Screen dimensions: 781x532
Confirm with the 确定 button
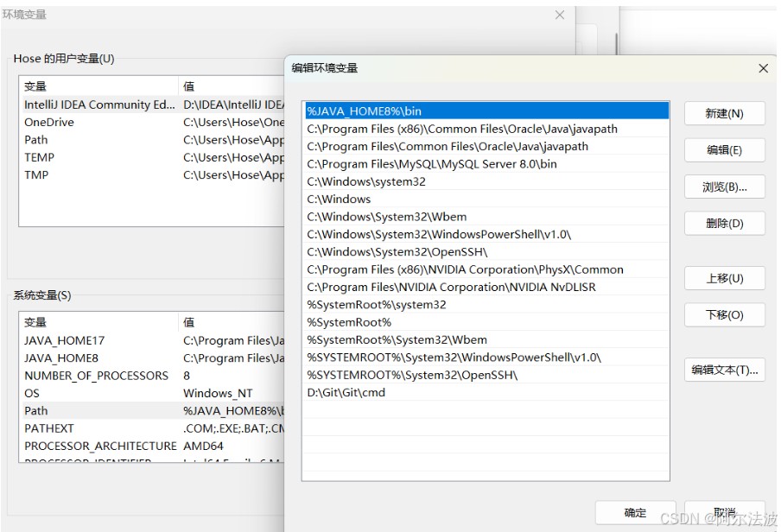[635, 513]
